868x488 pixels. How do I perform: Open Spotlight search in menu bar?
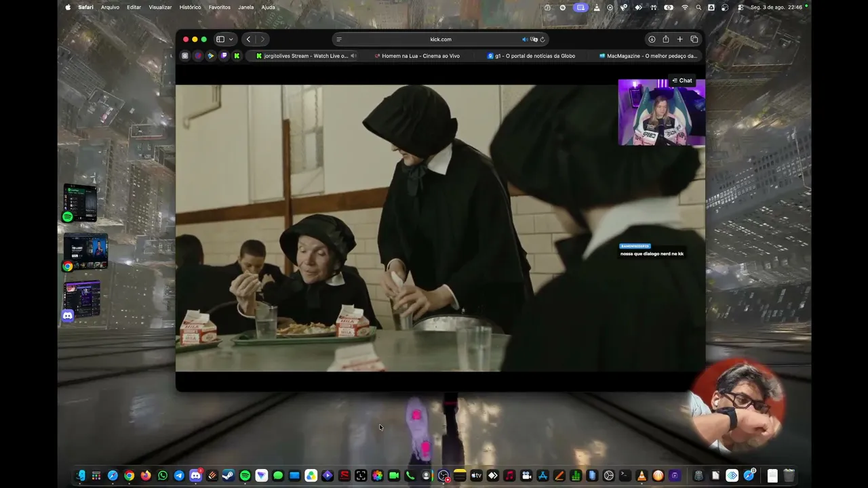698,7
